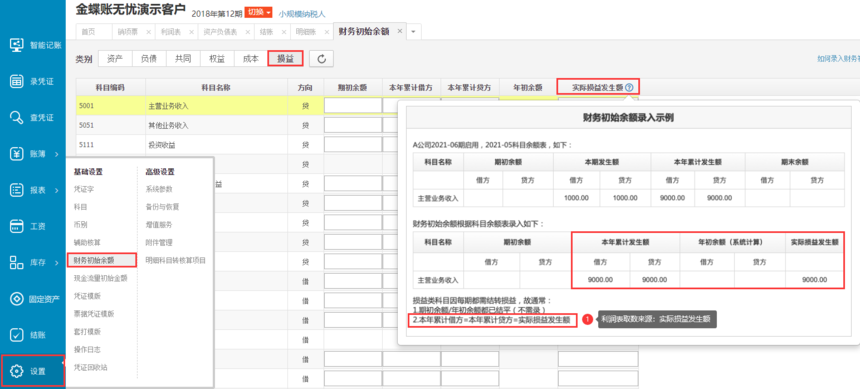Screen dimensions: 860x389
Task: Select the 负债 category
Action: coord(149,58)
